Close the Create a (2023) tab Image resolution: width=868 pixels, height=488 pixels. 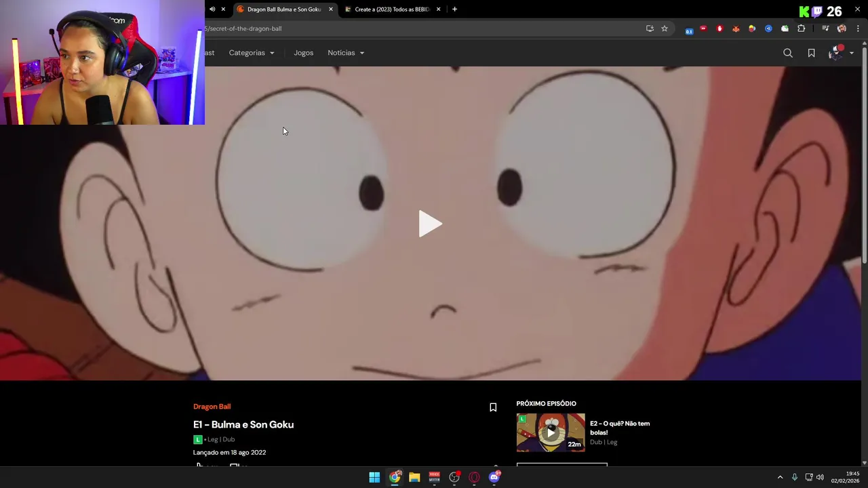coord(438,9)
